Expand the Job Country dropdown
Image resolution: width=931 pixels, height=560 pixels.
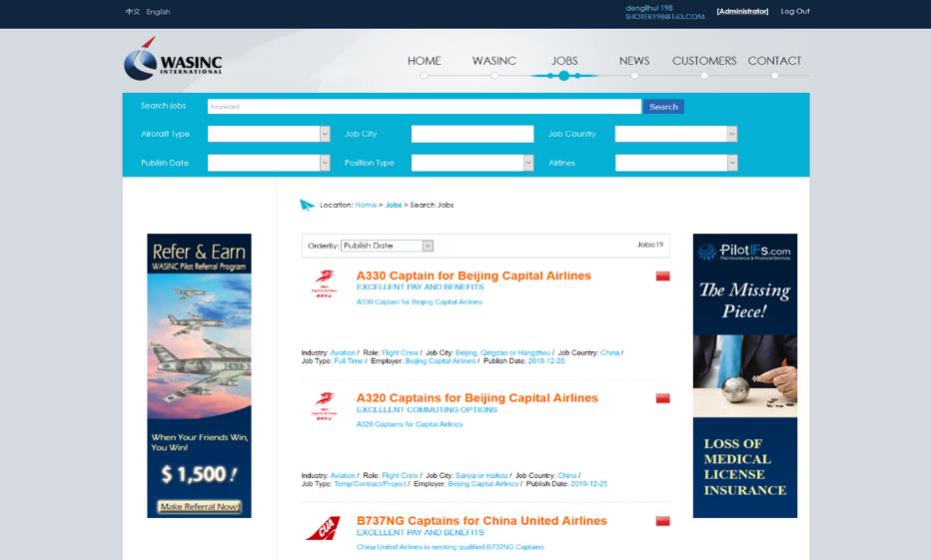(x=675, y=134)
